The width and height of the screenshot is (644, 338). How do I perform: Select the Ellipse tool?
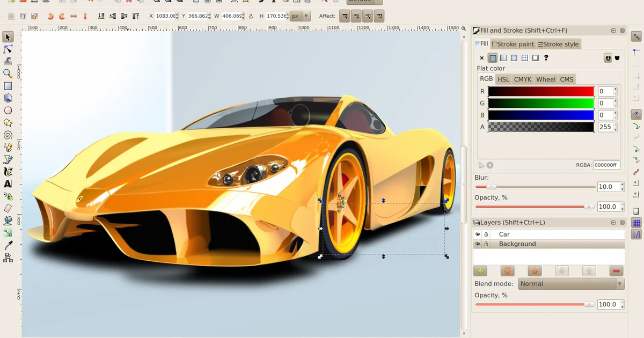click(8, 111)
